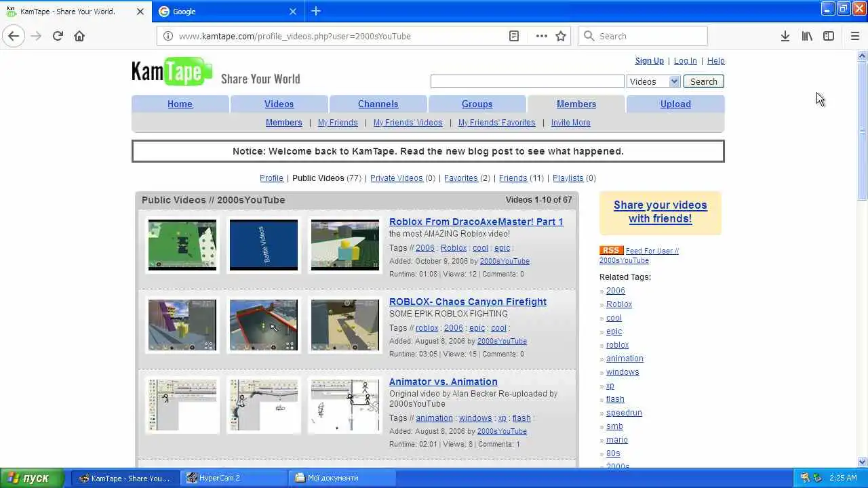Screen dimensions: 868x488
Task: Click the KamTape taskbar button
Action: click(125, 478)
